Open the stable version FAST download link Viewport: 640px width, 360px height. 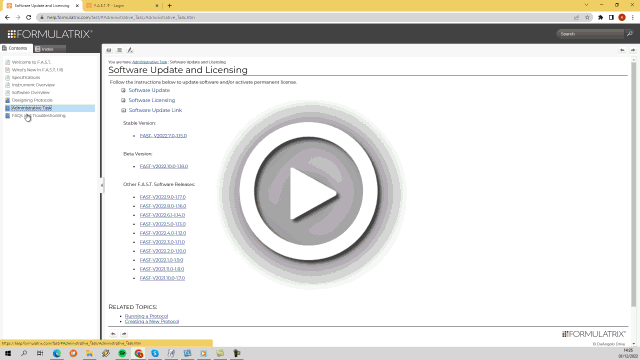pos(163,136)
